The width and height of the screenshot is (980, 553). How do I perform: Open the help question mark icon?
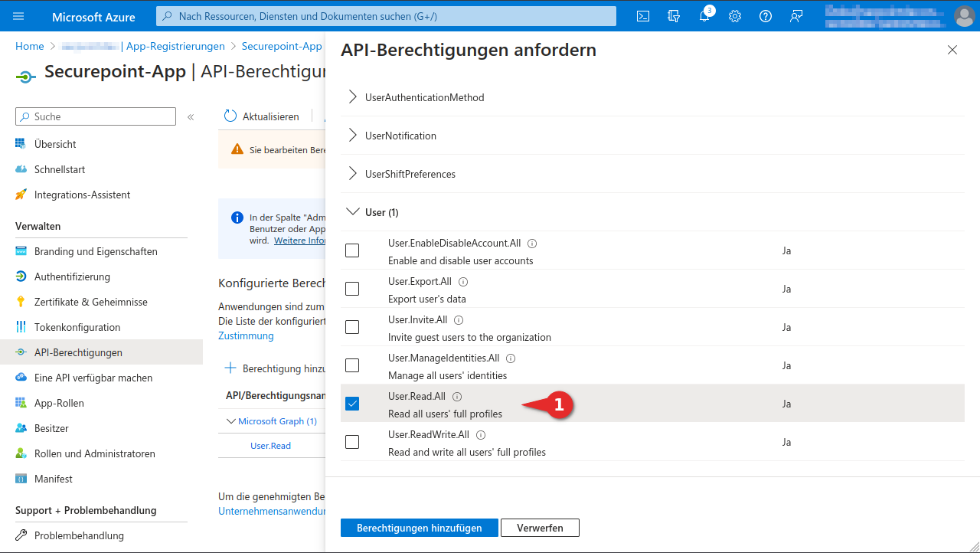pyautogui.click(x=766, y=16)
